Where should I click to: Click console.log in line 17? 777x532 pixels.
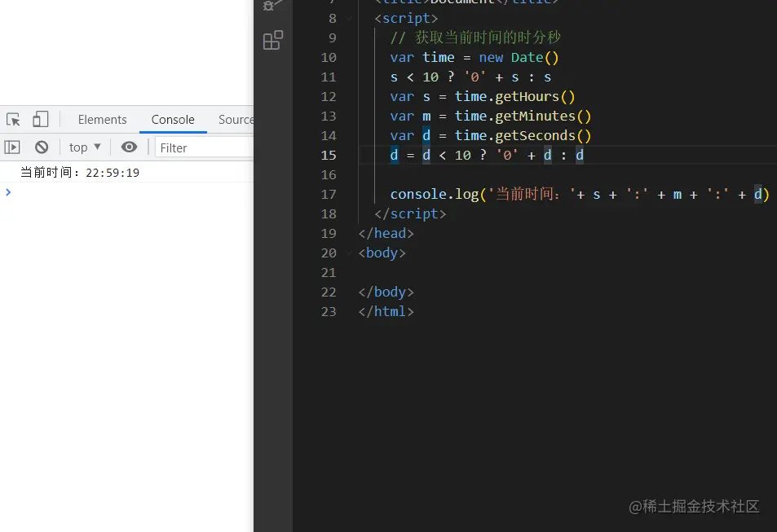tap(434, 194)
